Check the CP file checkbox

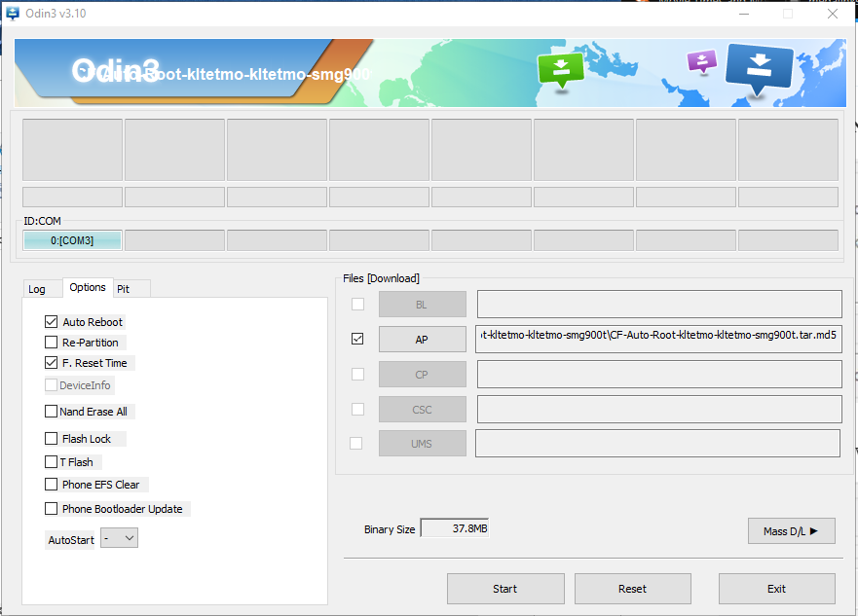click(357, 375)
